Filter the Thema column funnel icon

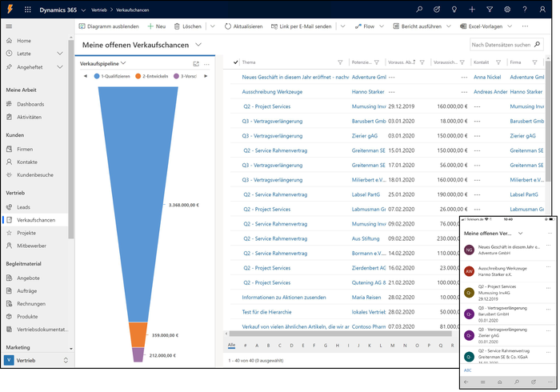click(x=340, y=62)
